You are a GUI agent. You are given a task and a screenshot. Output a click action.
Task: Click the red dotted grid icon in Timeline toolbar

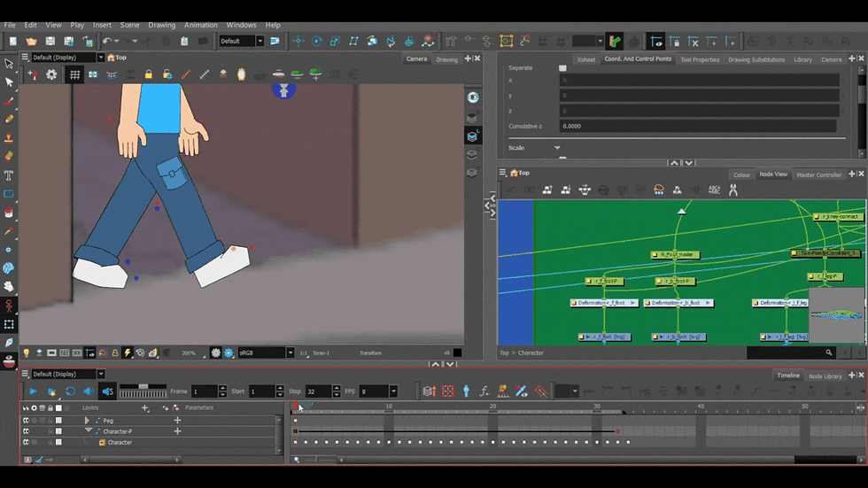coord(448,391)
